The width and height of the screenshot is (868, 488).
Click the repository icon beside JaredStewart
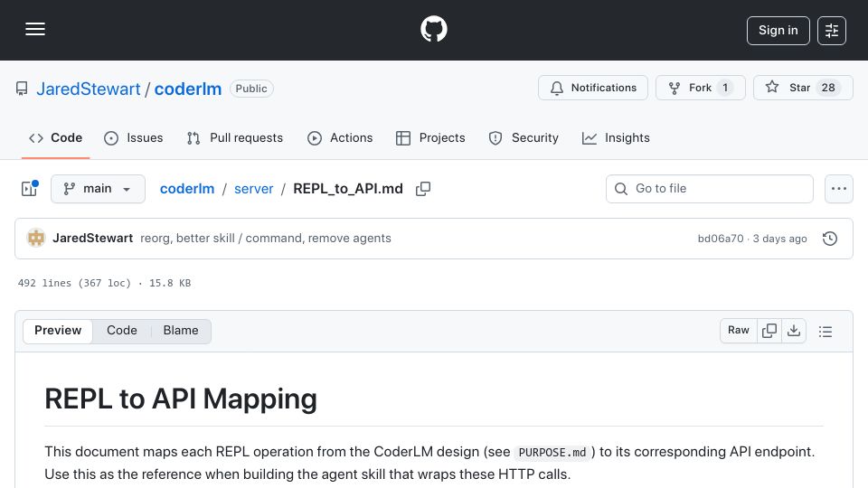pyautogui.click(x=22, y=89)
